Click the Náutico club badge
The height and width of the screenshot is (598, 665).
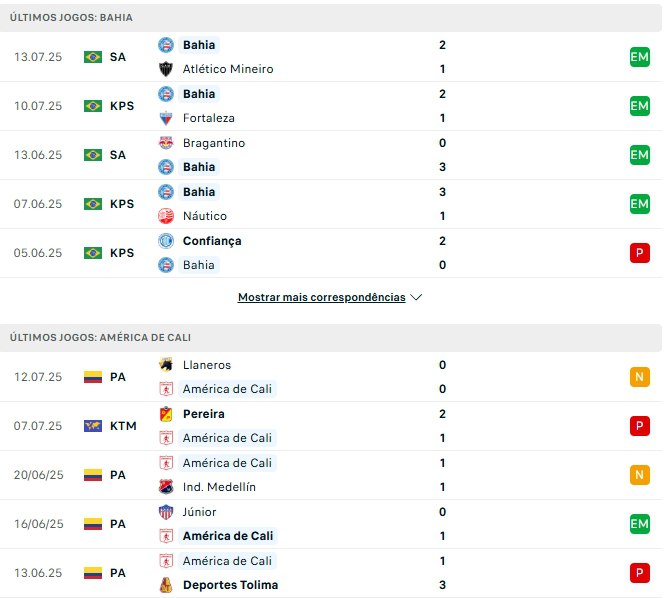166,216
